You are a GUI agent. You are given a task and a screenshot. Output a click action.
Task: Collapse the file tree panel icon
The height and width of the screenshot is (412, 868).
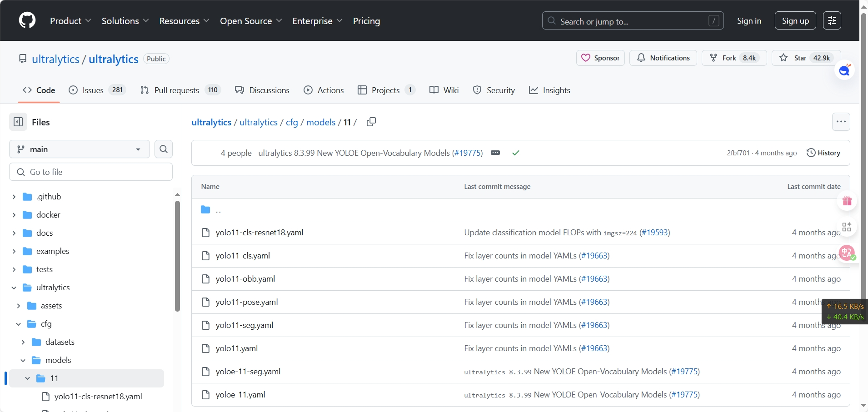coord(18,122)
